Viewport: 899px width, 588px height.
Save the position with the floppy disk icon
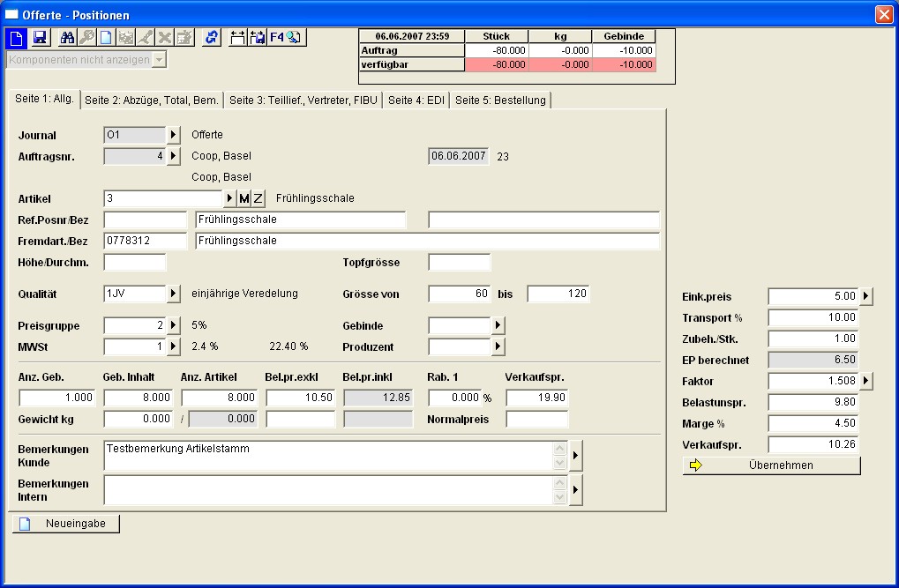(40, 38)
